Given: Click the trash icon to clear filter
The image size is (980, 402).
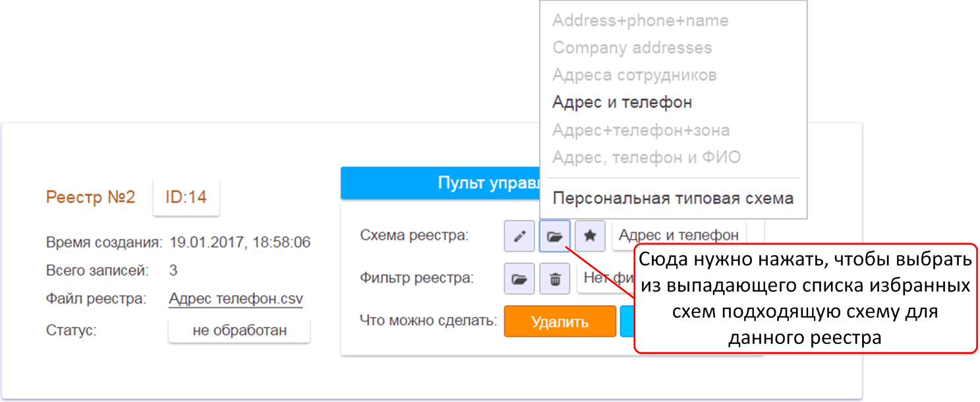Looking at the screenshot, I should [x=555, y=279].
